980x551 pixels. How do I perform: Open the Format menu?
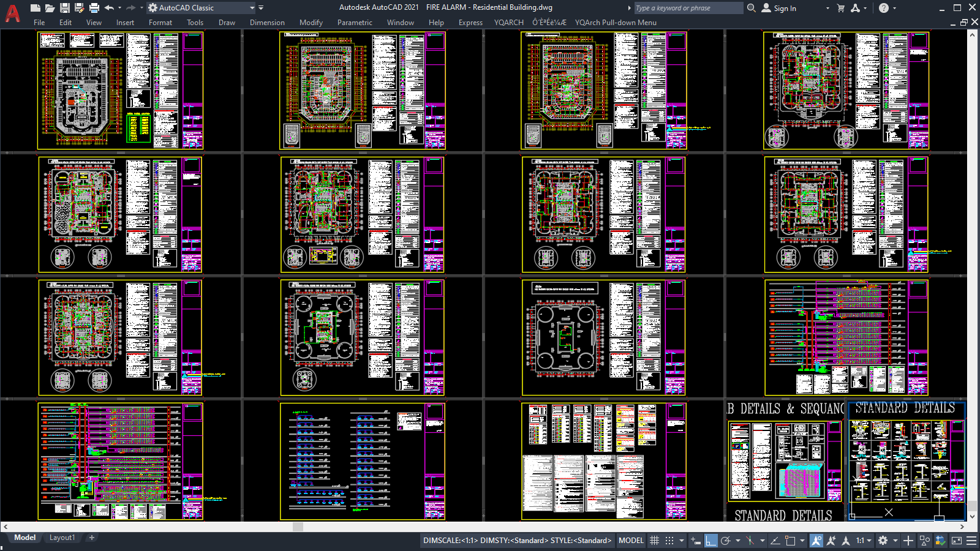160,22
